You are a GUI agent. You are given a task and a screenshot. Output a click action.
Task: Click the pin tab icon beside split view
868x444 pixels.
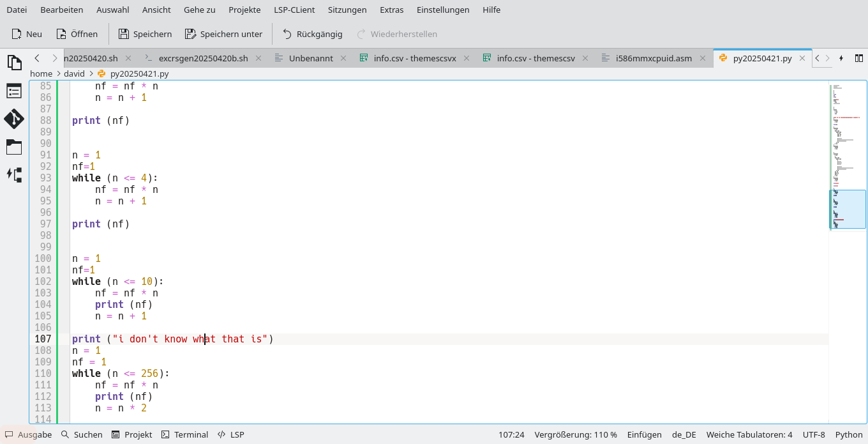tap(841, 57)
